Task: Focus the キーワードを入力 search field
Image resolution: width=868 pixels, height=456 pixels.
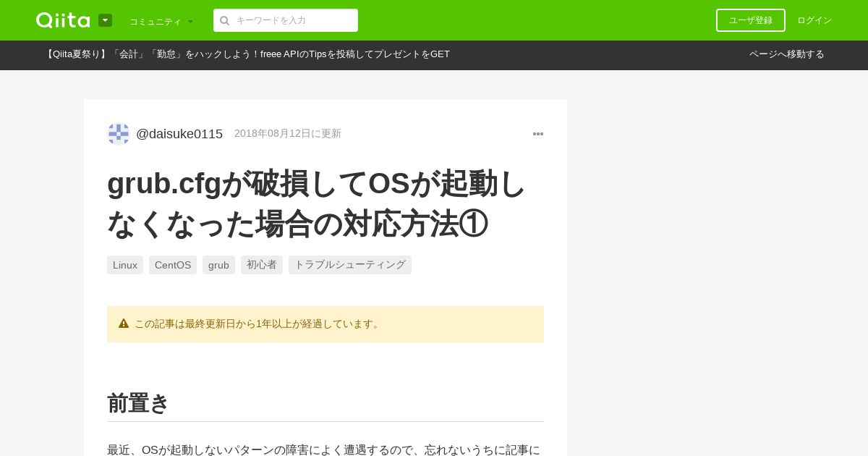Action: (286, 20)
